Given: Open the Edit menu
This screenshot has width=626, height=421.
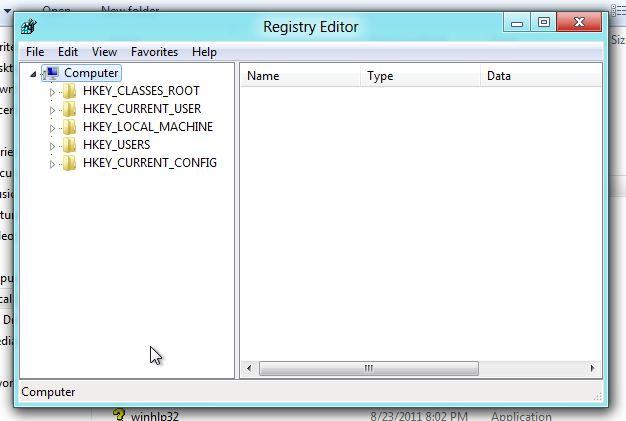Looking at the screenshot, I should (x=68, y=52).
